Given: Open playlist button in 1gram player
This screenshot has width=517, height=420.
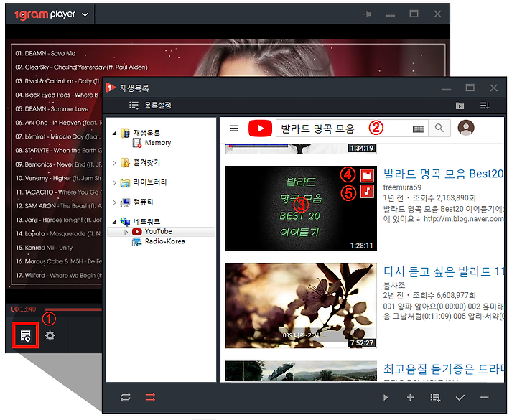Looking at the screenshot, I should pos(25,335).
